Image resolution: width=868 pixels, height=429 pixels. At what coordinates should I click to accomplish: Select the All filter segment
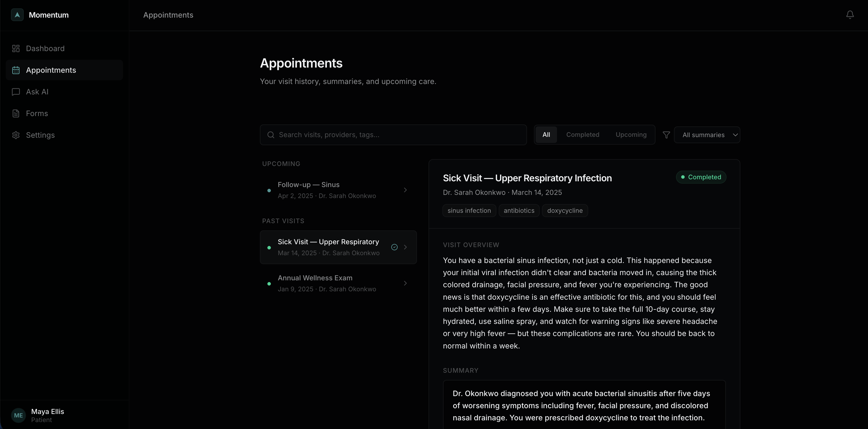pyautogui.click(x=546, y=135)
